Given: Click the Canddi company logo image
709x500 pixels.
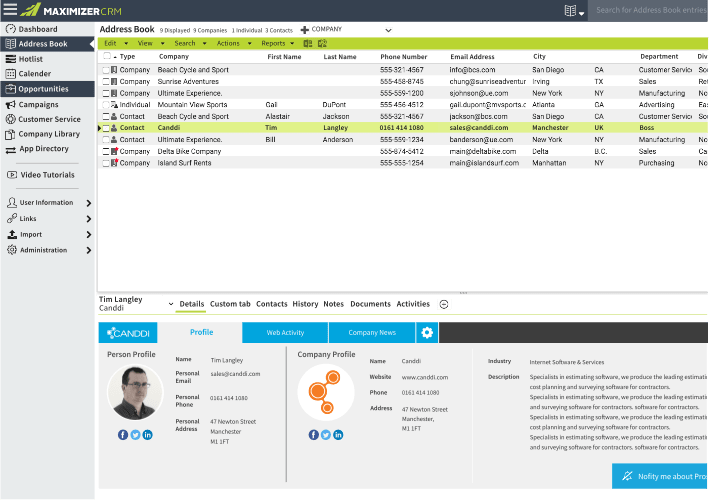Looking at the screenshot, I should click(x=326, y=392).
